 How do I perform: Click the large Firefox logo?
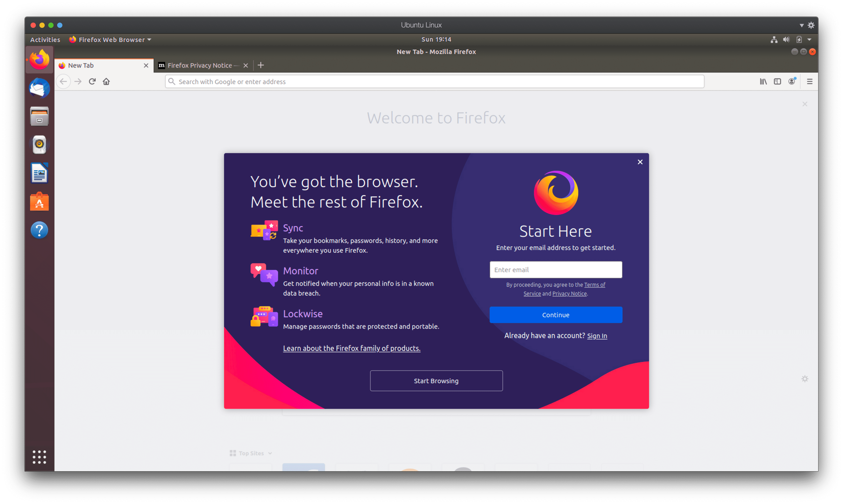click(556, 192)
